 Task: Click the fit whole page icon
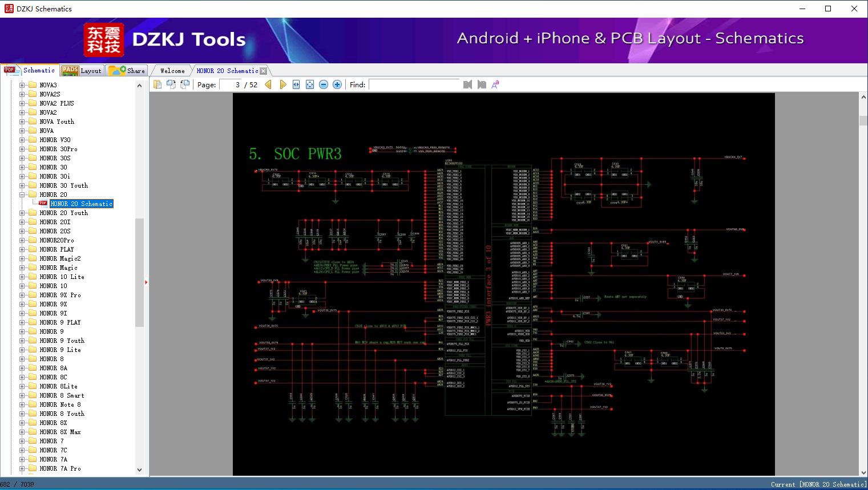coord(310,84)
